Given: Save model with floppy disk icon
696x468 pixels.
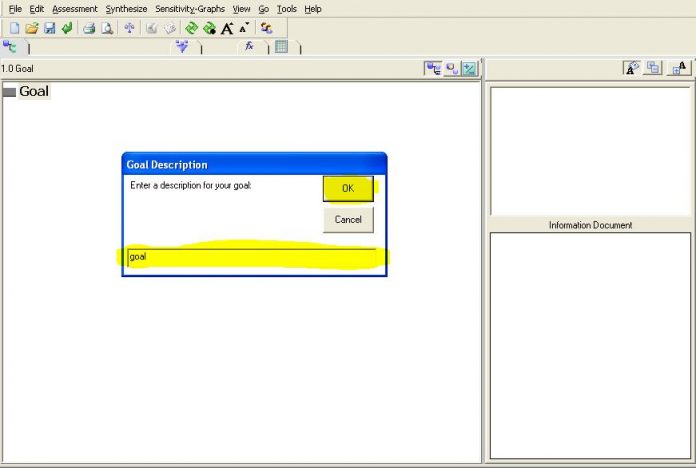Looking at the screenshot, I should coord(49,28).
